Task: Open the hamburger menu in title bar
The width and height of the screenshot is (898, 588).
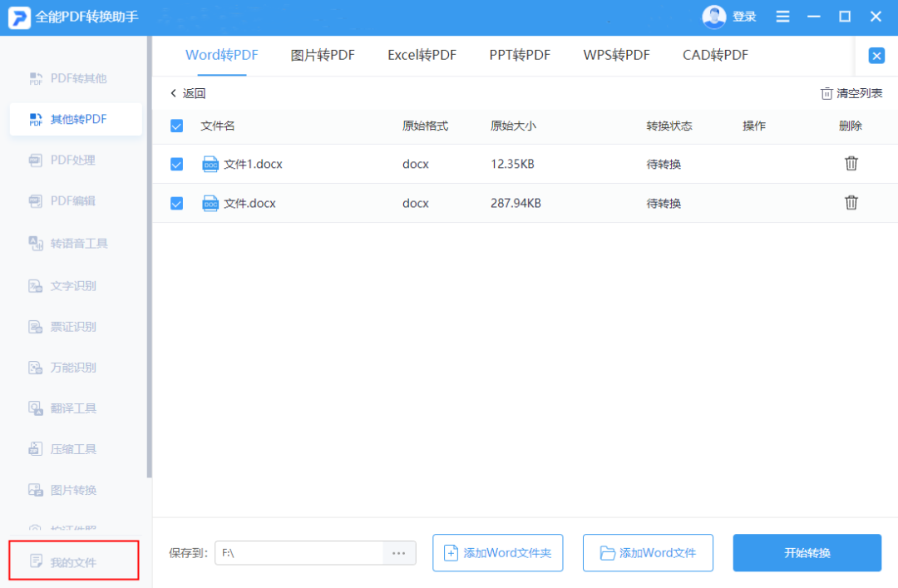Action: (x=782, y=17)
